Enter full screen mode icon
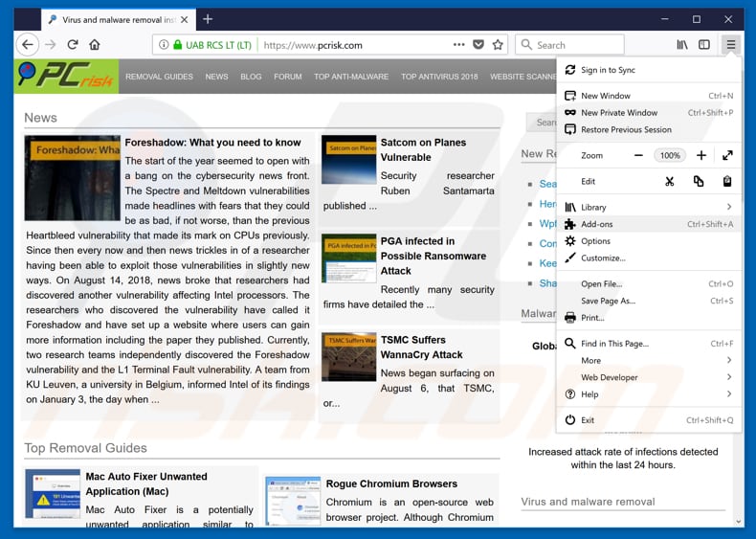This screenshot has height=539, width=756. (x=727, y=155)
